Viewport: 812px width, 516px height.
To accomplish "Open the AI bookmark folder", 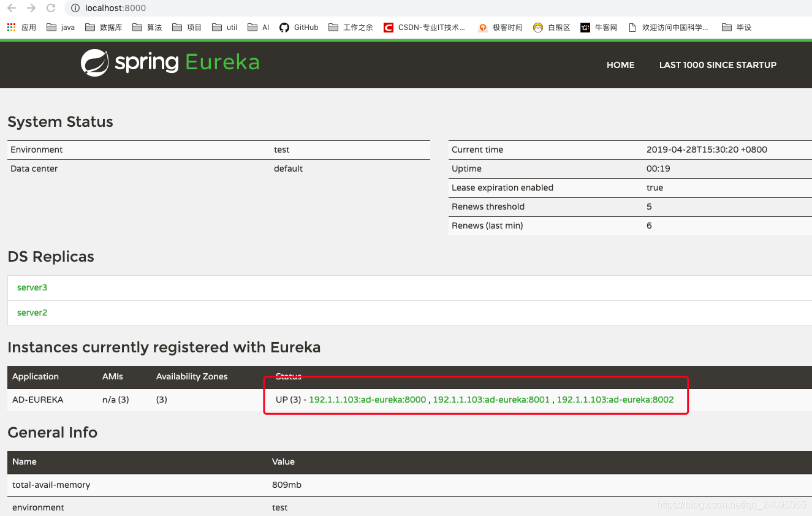I will pyautogui.click(x=258, y=28).
